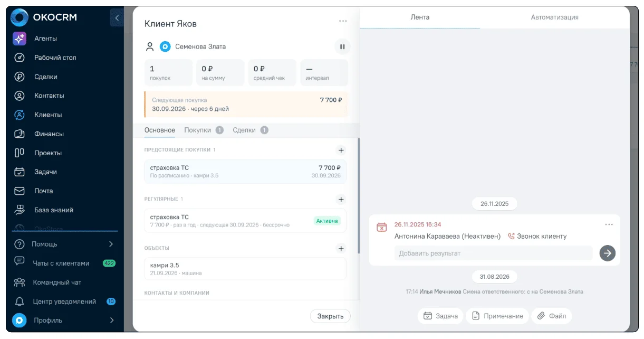This screenshot has width=644, height=339.
Task: Collapse the sidebar with the chevron
Action: click(117, 17)
